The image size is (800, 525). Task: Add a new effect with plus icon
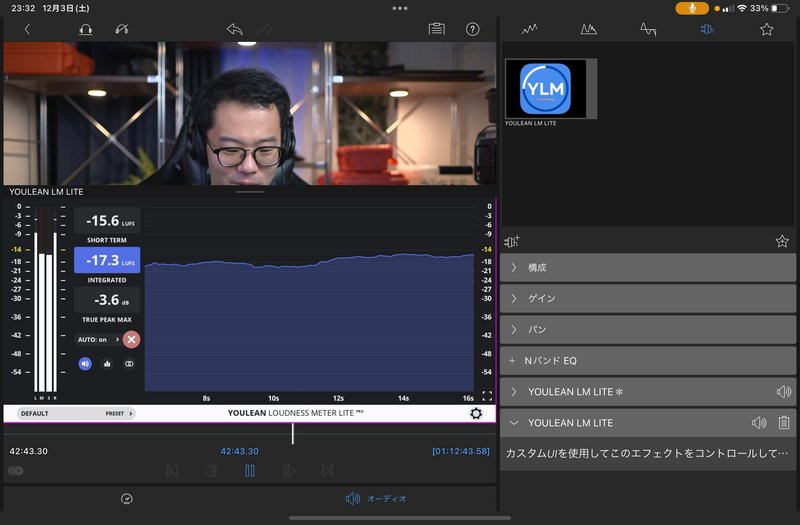click(x=512, y=241)
